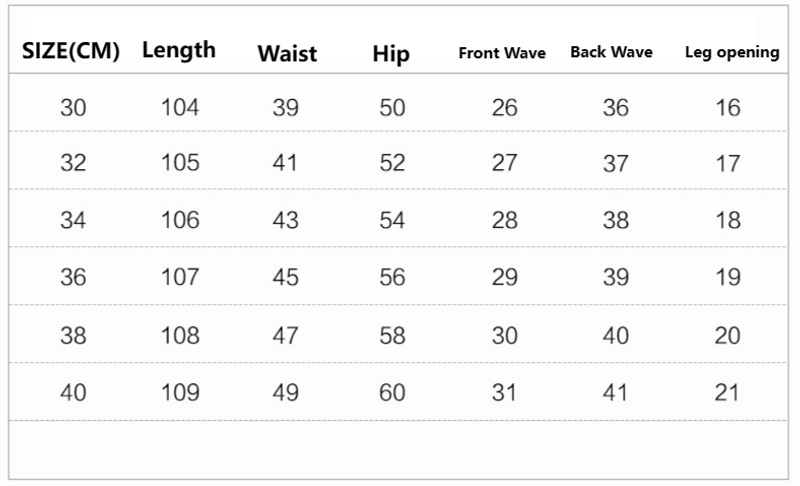Click the Leg opening value 21
The image size is (800, 486).
tap(728, 392)
